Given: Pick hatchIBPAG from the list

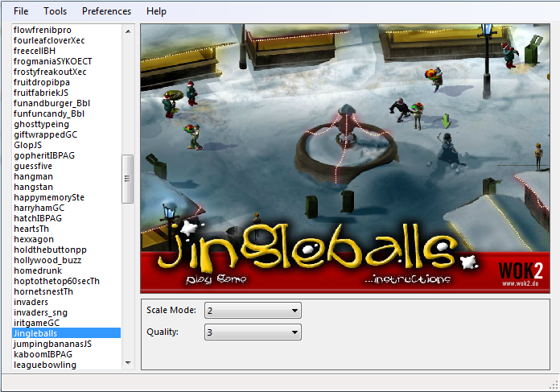Looking at the screenshot, I should [66, 218].
